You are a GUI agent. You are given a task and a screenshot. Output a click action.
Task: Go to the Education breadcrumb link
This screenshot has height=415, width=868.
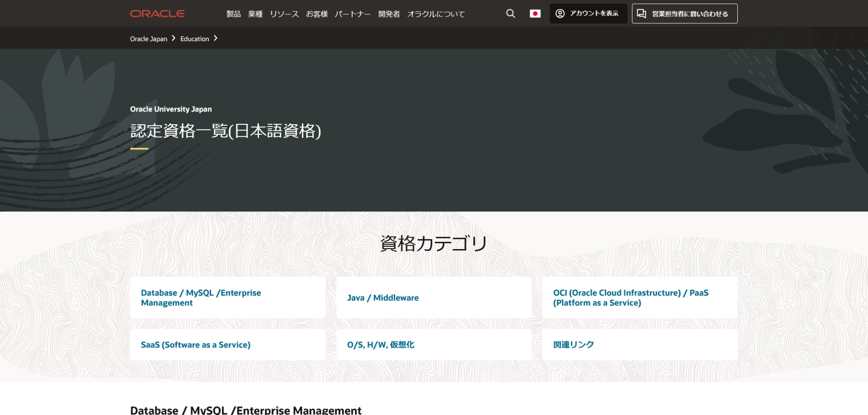(x=195, y=39)
